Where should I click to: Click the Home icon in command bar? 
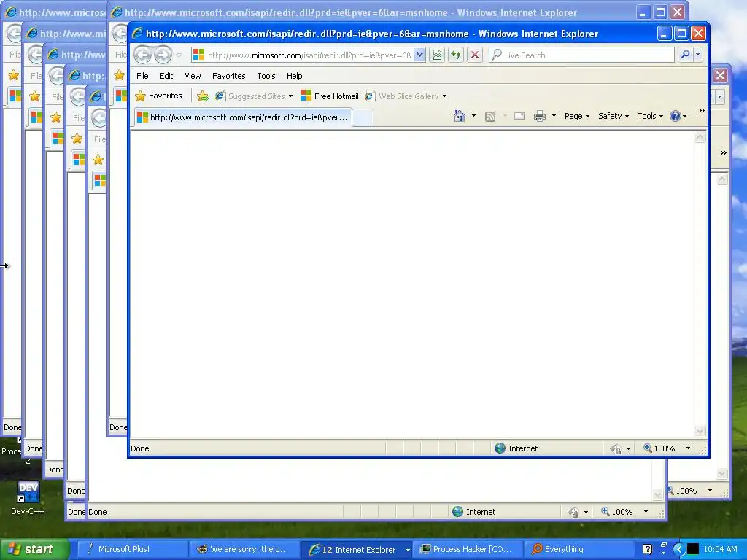(460, 116)
